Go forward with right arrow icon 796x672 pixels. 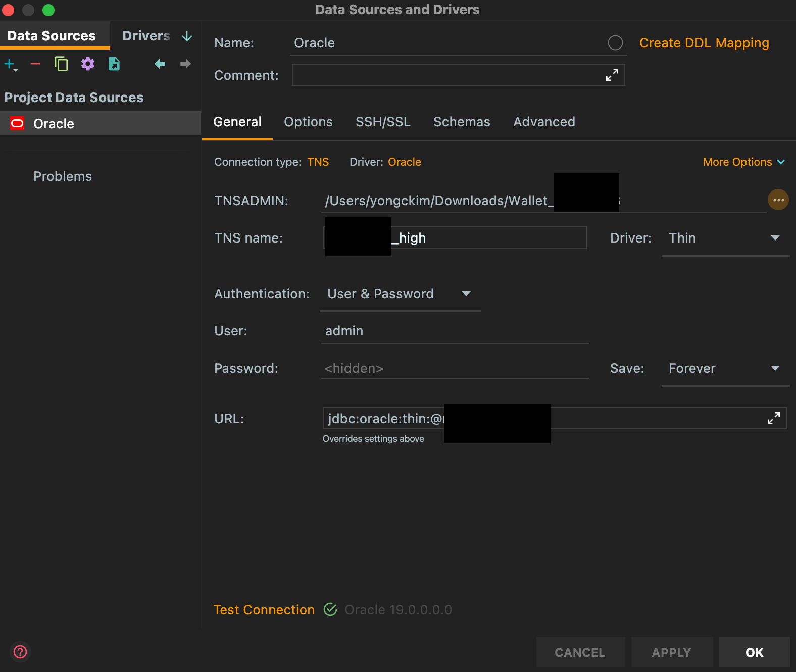(185, 64)
